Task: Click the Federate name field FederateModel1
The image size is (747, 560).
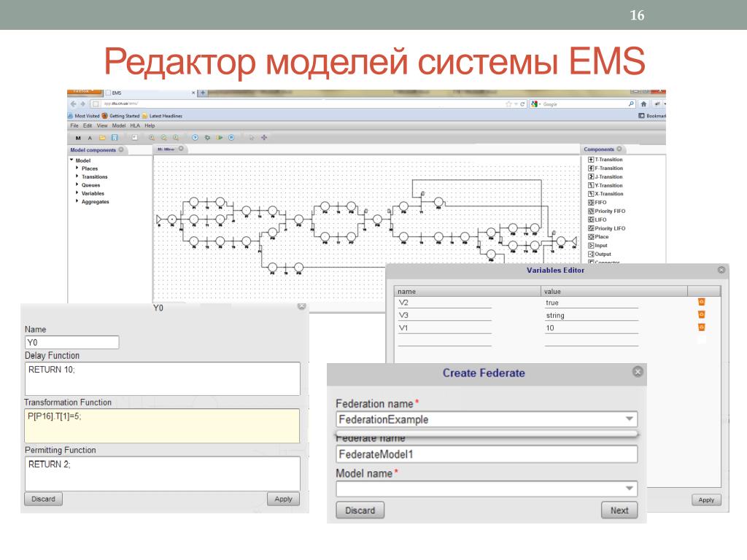Action: pyautogui.click(x=487, y=454)
